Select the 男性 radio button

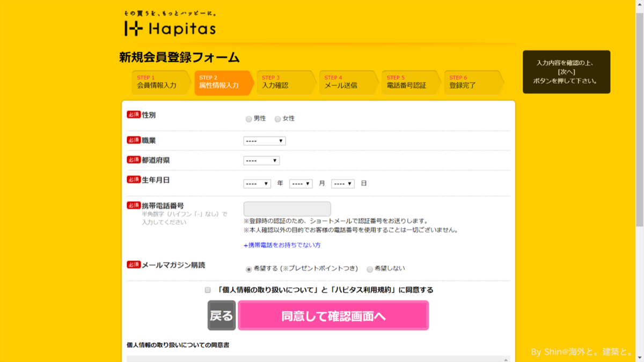click(x=248, y=119)
